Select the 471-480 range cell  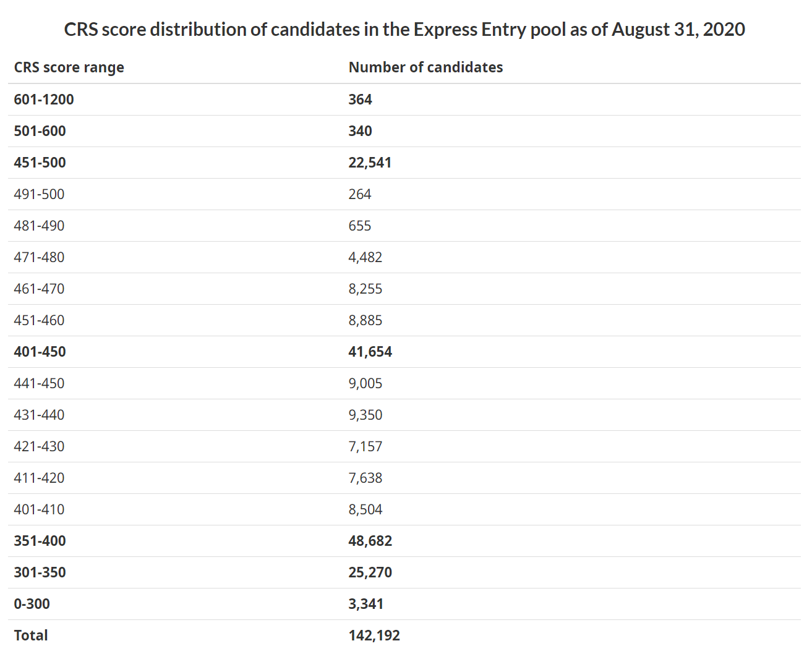(x=39, y=257)
